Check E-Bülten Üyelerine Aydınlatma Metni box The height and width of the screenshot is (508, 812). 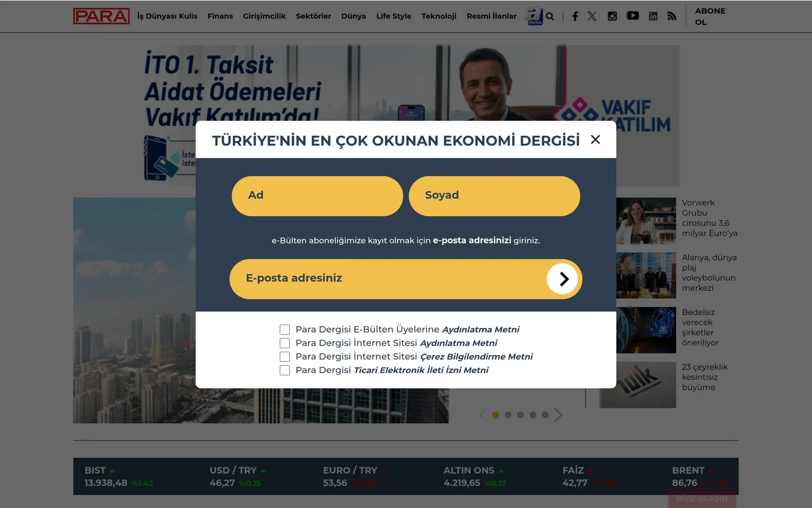coord(285,330)
